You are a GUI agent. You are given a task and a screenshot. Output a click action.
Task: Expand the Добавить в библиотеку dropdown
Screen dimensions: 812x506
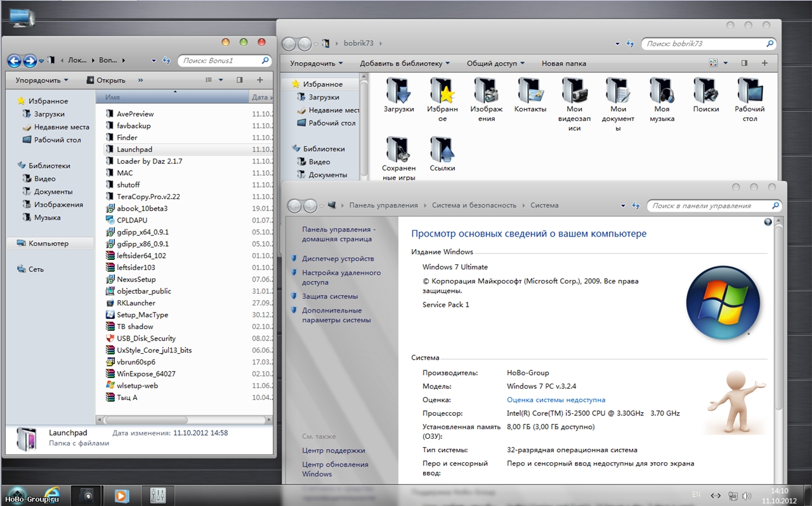(404, 63)
